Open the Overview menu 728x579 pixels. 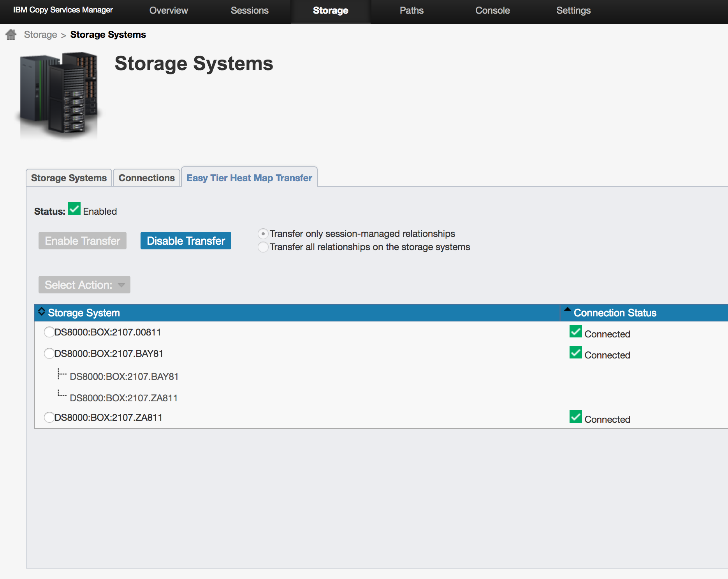[x=169, y=11]
